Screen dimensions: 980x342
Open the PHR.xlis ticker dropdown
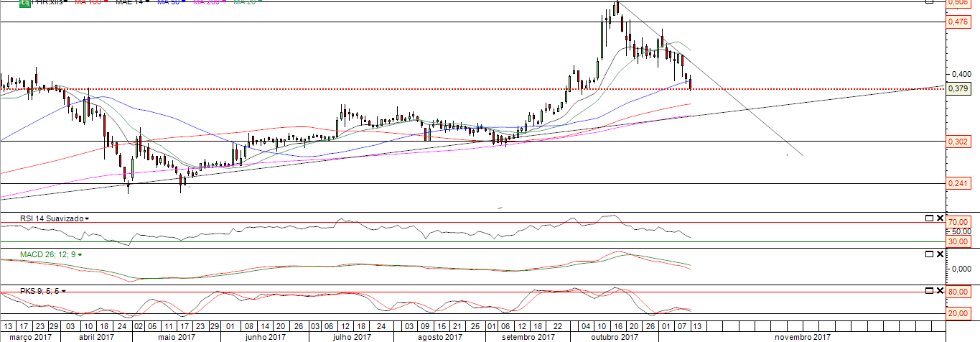click(x=64, y=2)
